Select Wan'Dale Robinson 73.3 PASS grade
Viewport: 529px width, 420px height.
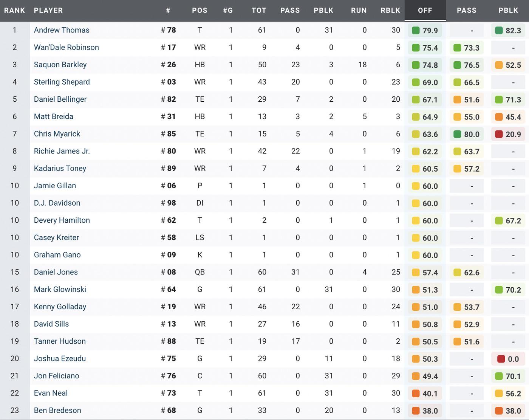pyautogui.click(x=467, y=48)
